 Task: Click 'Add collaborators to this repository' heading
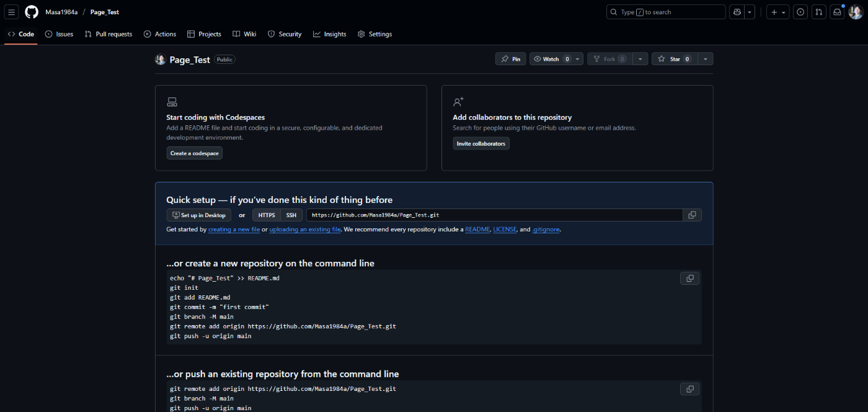(x=512, y=117)
